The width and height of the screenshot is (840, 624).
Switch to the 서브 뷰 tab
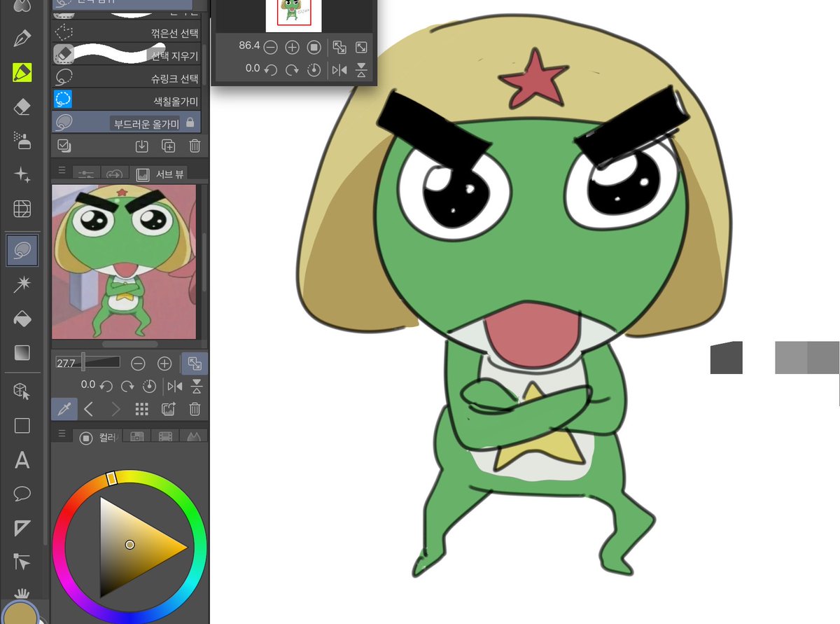pyautogui.click(x=160, y=173)
